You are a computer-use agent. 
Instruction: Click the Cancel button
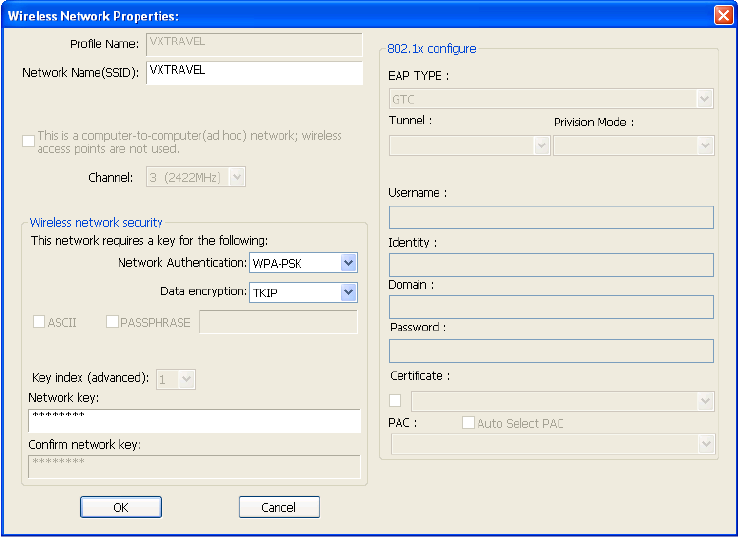click(279, 507)
